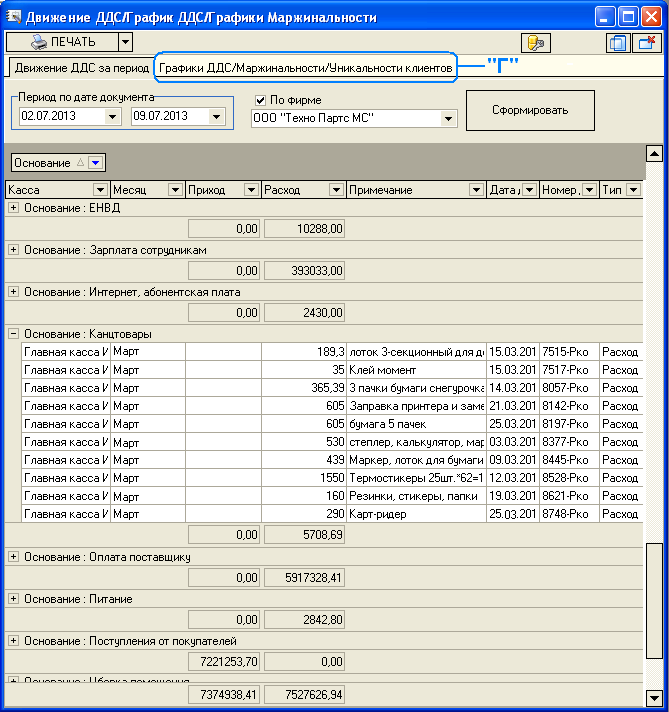The height and width of the screenshot is (712, 669).
Task: Open end date 09.07.2013 dropdown
Action: 217,117
